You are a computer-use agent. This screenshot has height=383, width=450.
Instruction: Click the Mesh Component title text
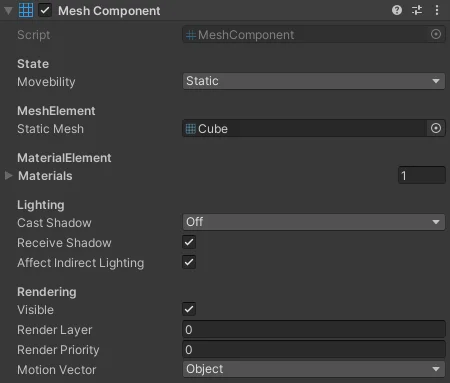(x=109, y=11)
